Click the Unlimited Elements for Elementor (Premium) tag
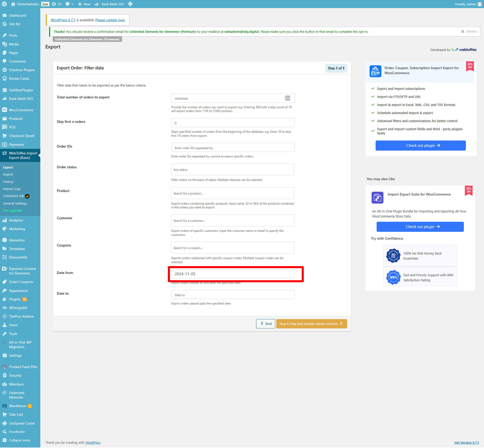Viewport: 484px width, 448px height. 87,39
